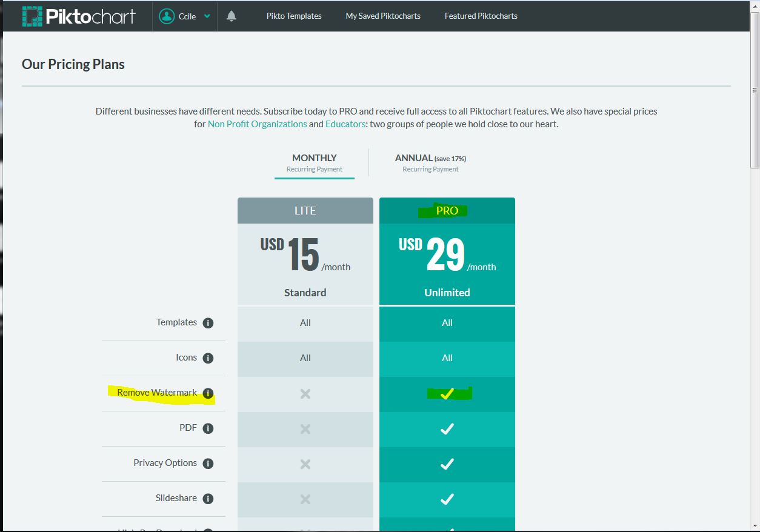The image size is (760, 532).
Task: Follow the Non Profit Organizations link
Action: [258, 124]
